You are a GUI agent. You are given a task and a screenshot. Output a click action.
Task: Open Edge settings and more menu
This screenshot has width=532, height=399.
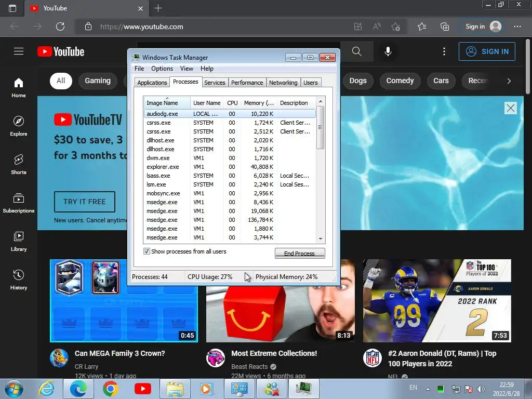pos(517,26)
